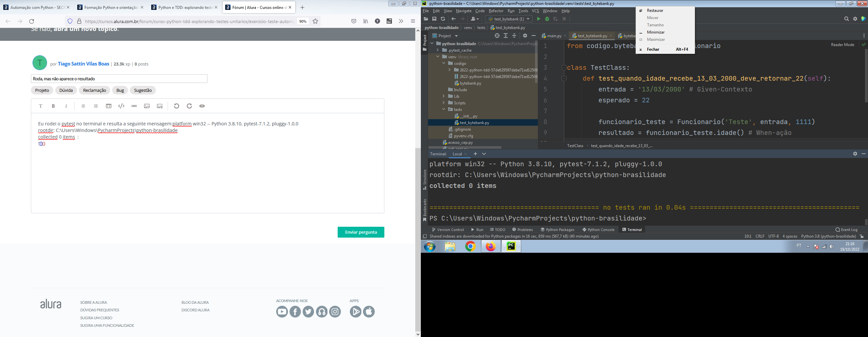The image size is (868, 337).
Task: Open Project panel gear options
Action: pos(525,36)
